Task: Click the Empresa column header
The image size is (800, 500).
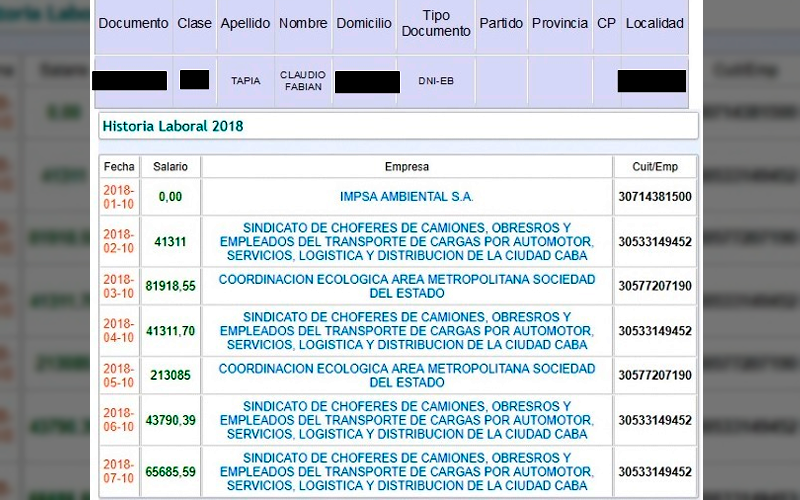Action: [x=407, y=166]
